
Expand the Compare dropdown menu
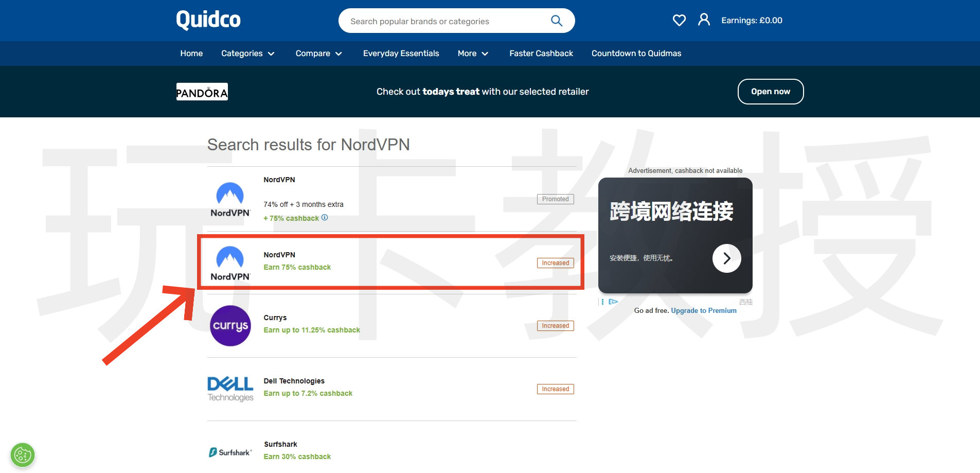pos(318,54)
